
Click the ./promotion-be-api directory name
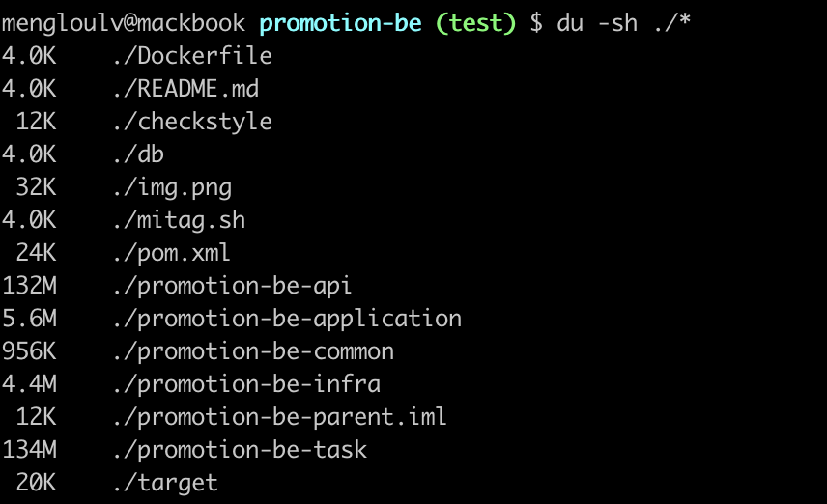(232, 286)
